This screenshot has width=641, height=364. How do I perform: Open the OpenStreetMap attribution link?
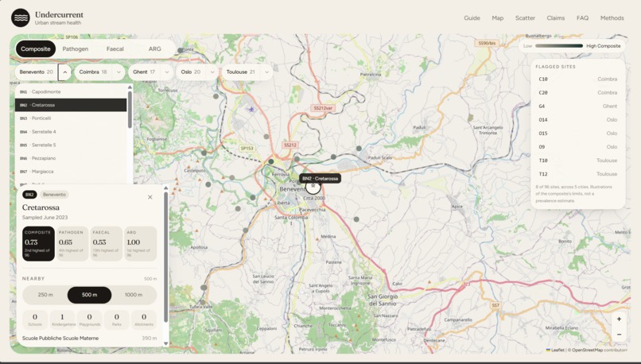pyautogui.click(x=587, y=350)
